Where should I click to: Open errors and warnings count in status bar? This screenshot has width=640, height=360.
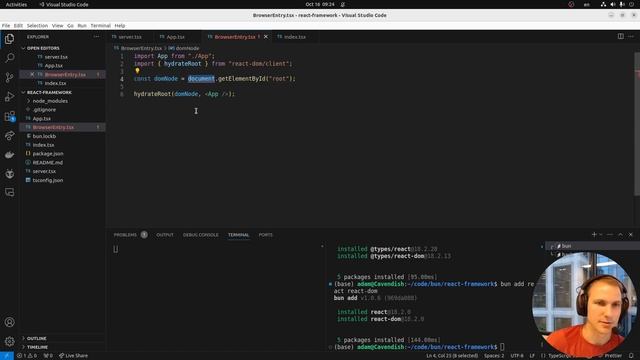(x=27, y=356)
